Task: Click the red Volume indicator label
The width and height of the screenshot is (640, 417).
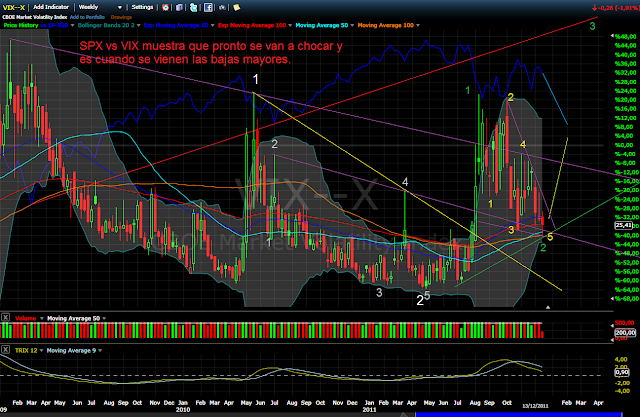Action: click(x=25, y=318)
